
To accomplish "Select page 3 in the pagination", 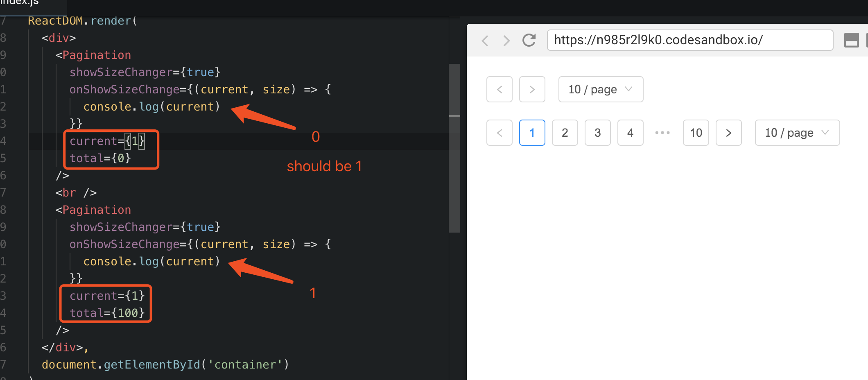I will 597,133.
